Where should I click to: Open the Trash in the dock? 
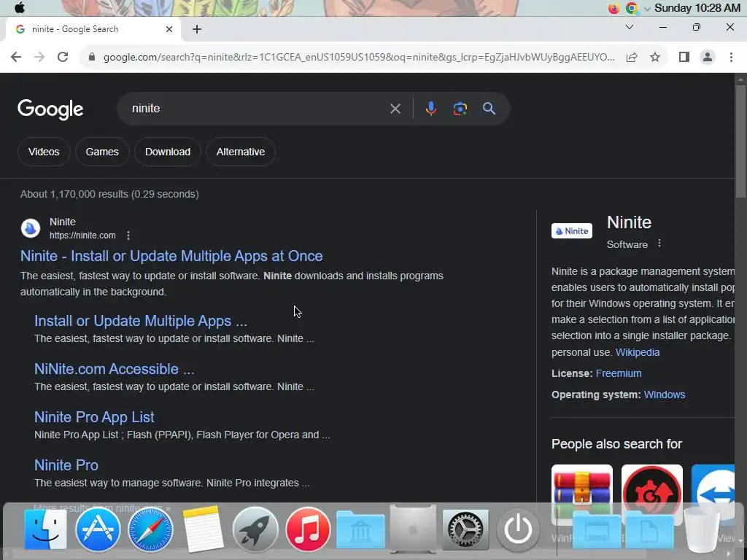(701, 529)
